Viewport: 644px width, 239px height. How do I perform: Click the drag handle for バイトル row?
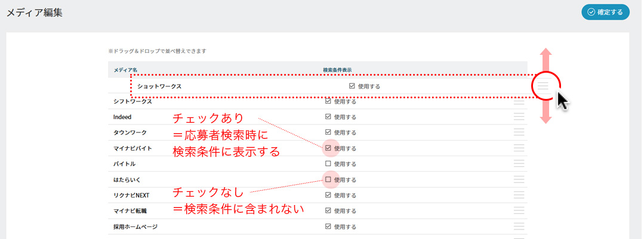click(x=519, y=163)
